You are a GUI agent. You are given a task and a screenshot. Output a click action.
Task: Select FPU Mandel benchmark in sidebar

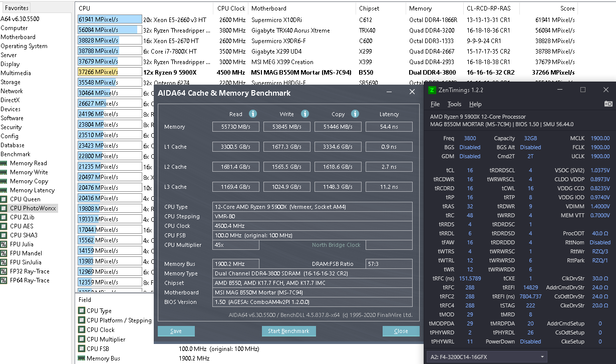(26, 253)
